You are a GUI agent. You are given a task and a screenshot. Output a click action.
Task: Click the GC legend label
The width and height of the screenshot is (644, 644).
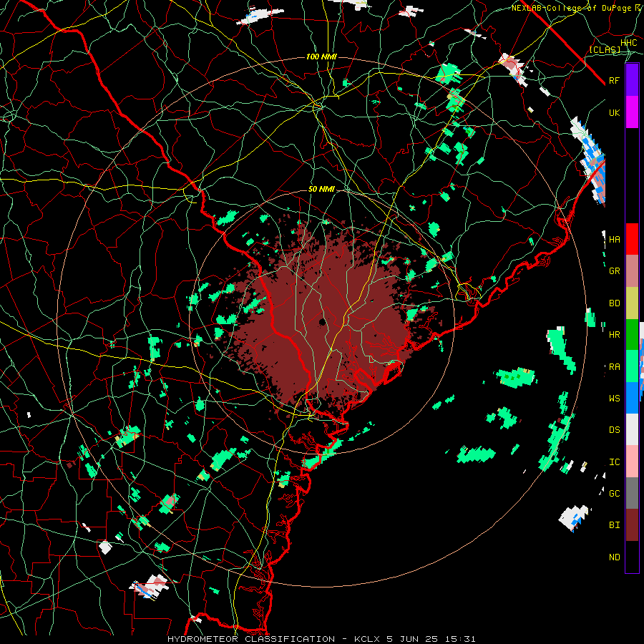pyautogui.click(x=615, y=494)
